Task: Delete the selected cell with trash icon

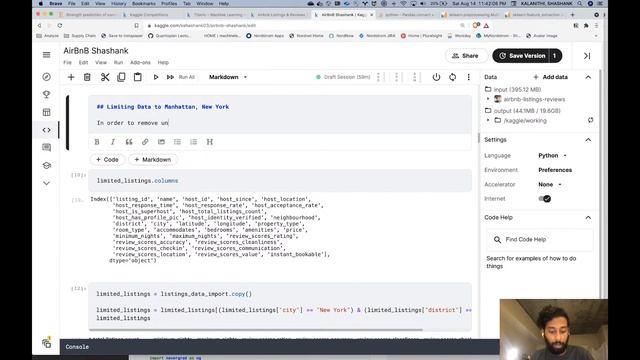Action: [x=87, y=77]
